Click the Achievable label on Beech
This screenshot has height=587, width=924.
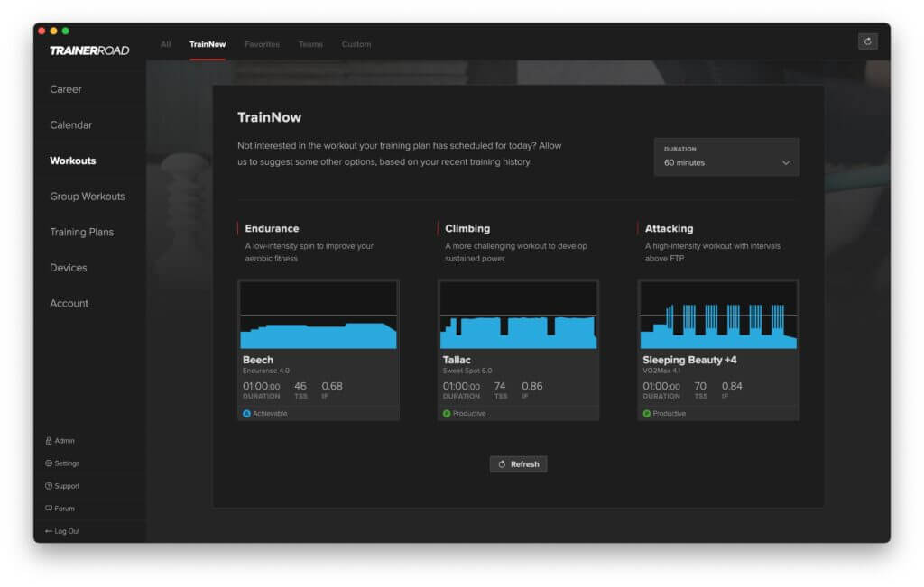(270, 413)
